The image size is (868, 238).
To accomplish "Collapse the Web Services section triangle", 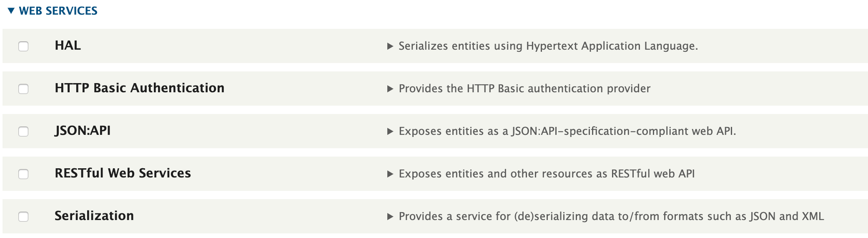I will click(x=11, y=11).
